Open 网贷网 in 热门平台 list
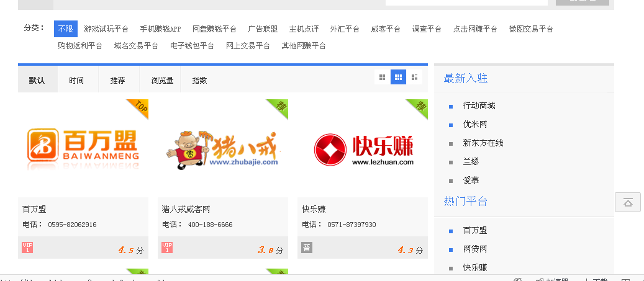644x281 pixels. [475, 249]
